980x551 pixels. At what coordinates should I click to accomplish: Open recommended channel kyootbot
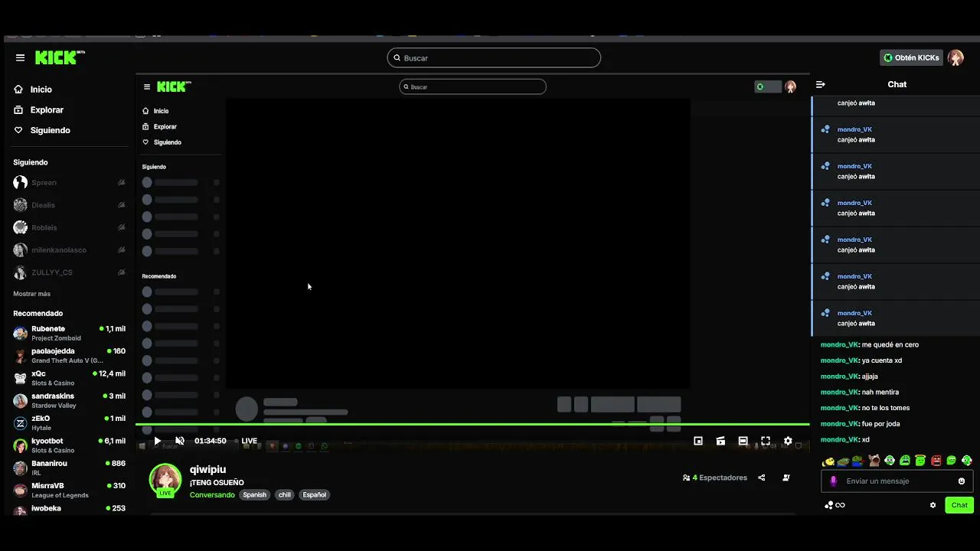(69, 445)
